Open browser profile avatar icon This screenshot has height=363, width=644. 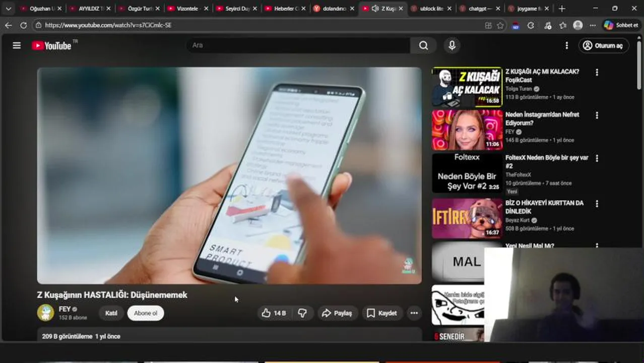tap(578, 25)
